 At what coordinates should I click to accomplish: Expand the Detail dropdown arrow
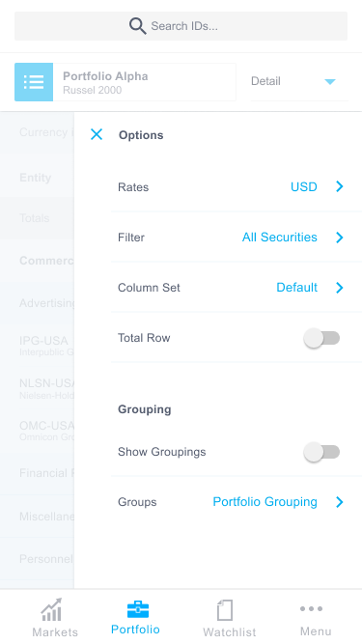point(330,82)
